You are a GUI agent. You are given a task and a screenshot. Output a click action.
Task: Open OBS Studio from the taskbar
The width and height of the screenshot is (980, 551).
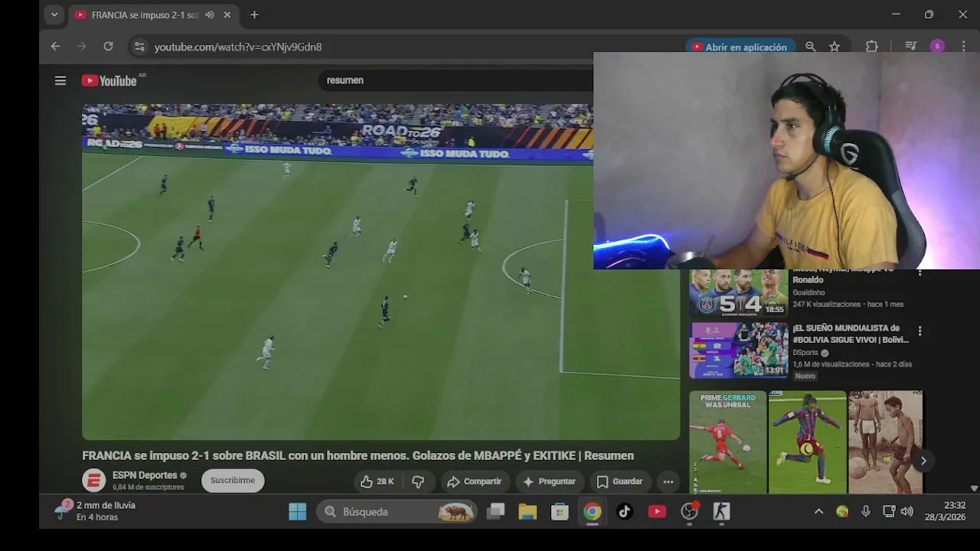pos(689,512)
